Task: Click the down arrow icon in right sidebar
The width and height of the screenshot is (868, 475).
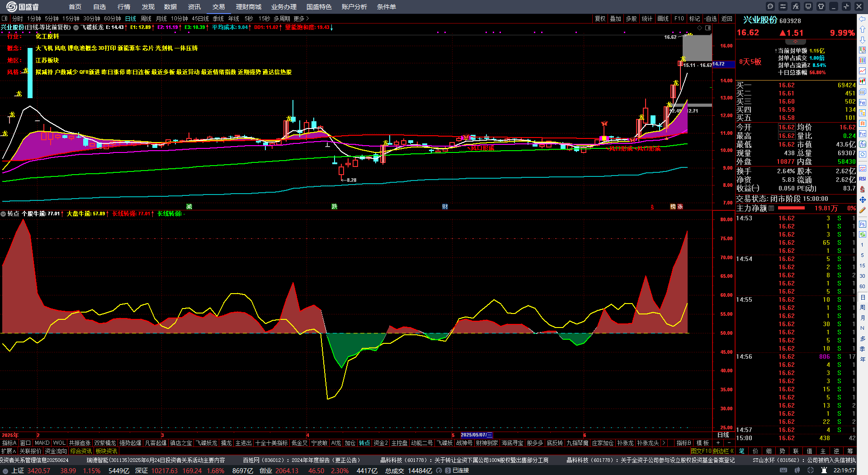Action: (863, 39)
